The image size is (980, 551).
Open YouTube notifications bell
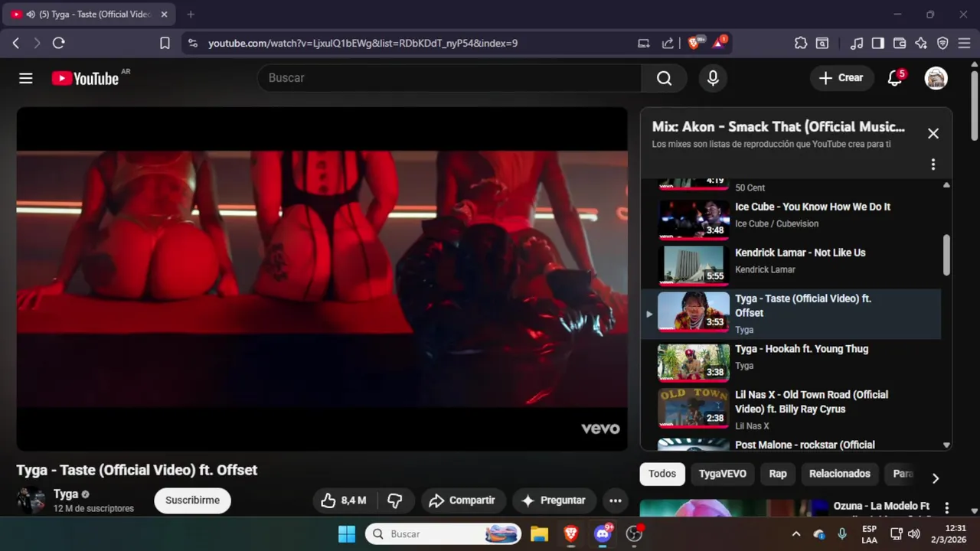tap(895, 78)
